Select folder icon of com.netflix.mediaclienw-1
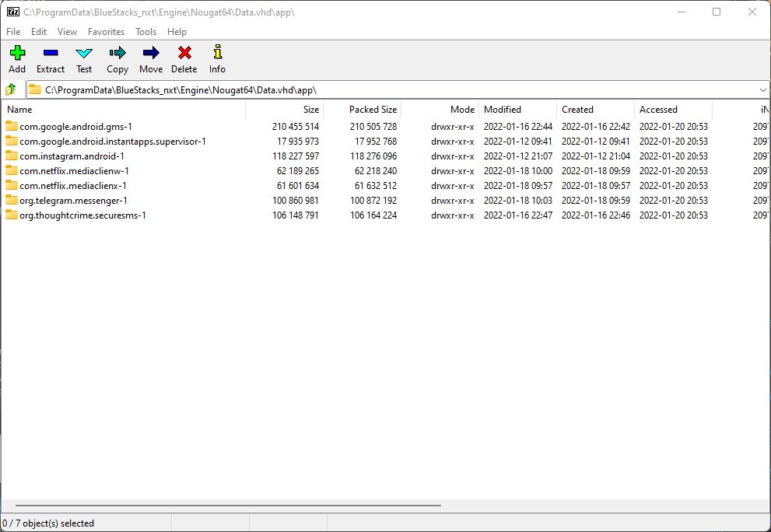The width and height of the screenshot is (771, 532). pyautogui.click(x=12, y=170)
